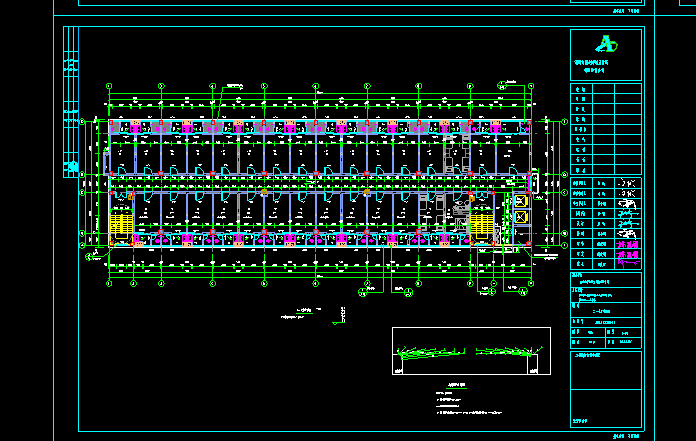Select the sheet label text at bottom-right corner
The image size is (696, 441).
(624, 436)
